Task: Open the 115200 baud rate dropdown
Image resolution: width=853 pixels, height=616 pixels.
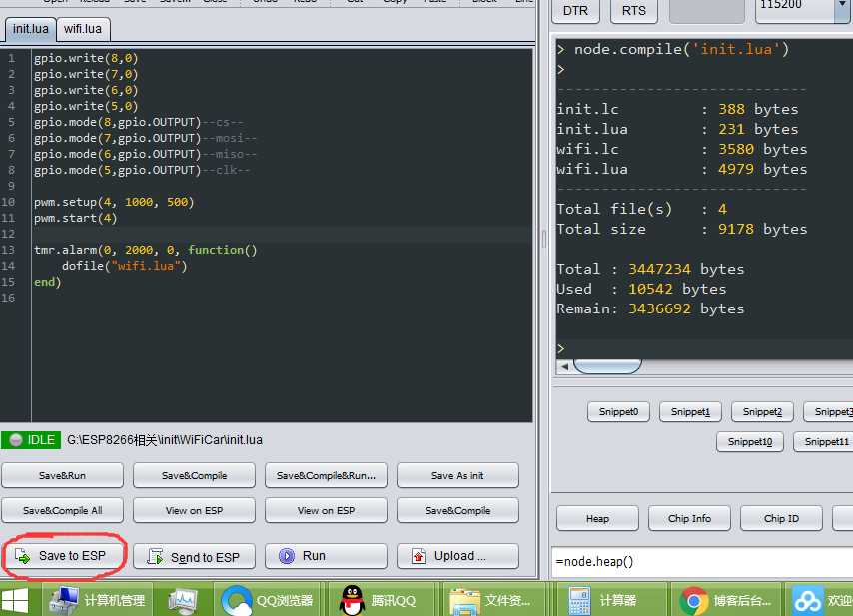Action: (842, 5)
